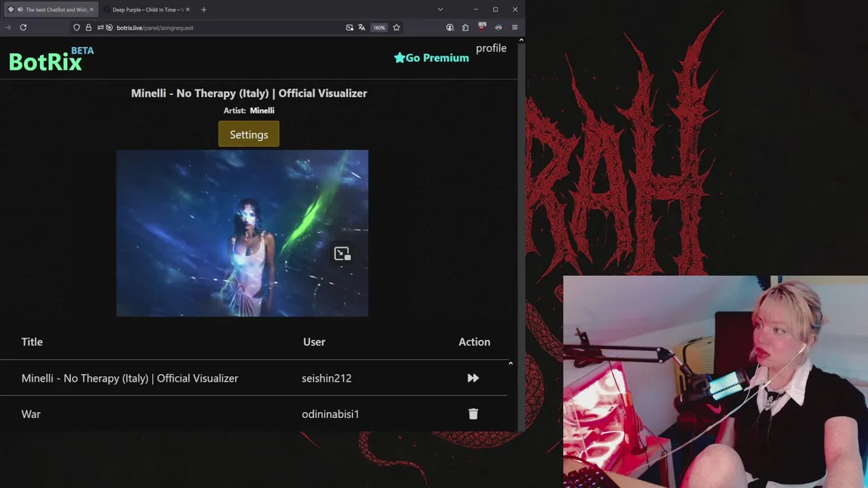Click the forward navigation arrow
868x488 pixels.
pos(8,28)
